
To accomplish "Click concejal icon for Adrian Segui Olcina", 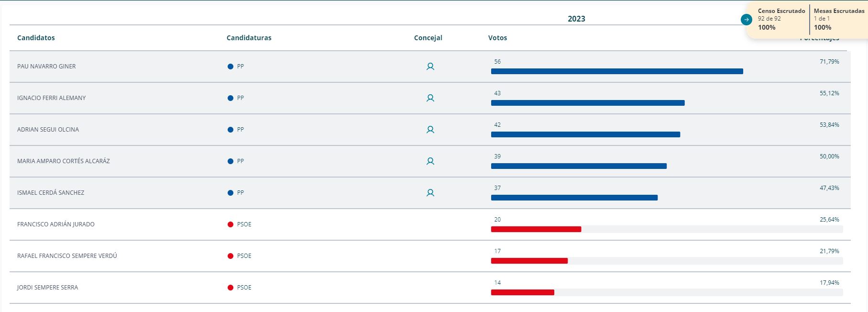I will point(430,130).
